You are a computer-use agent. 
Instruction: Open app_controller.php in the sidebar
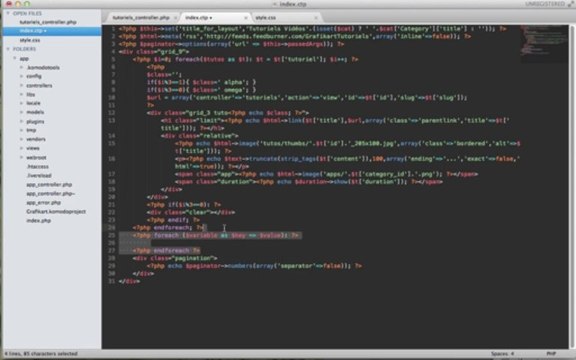tap(49, 184)
